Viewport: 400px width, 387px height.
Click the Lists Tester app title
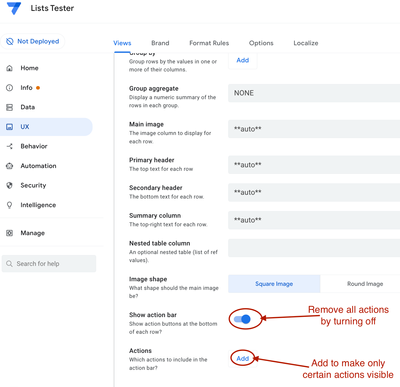click(x=52, y=8)
